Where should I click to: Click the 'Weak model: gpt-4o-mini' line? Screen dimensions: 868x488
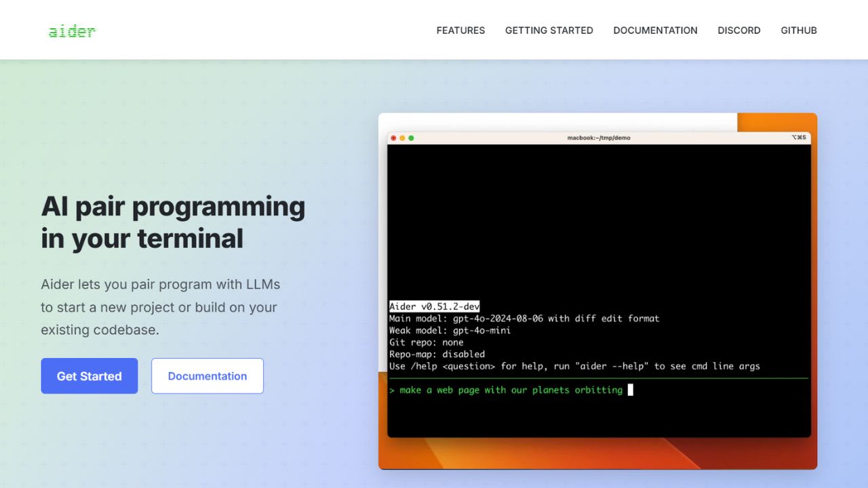[450, 331]
